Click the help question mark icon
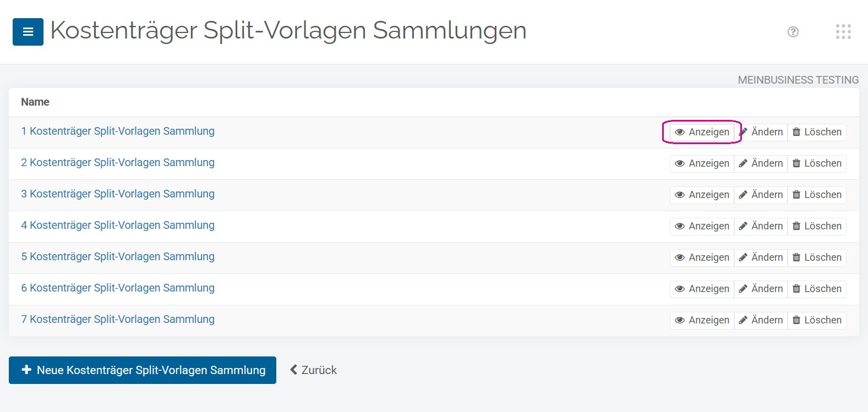 click(x=793, y=32)
